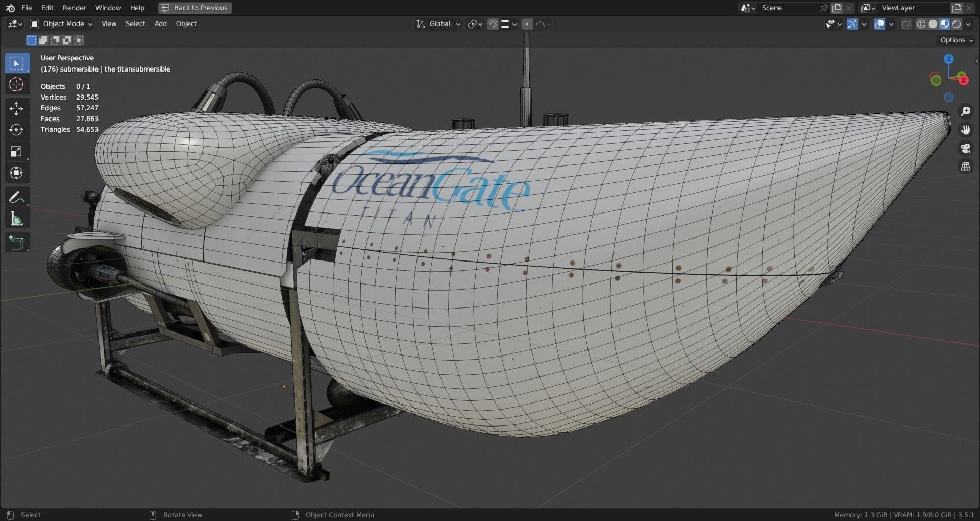Click the Back to Previous button

coord(195,8)
